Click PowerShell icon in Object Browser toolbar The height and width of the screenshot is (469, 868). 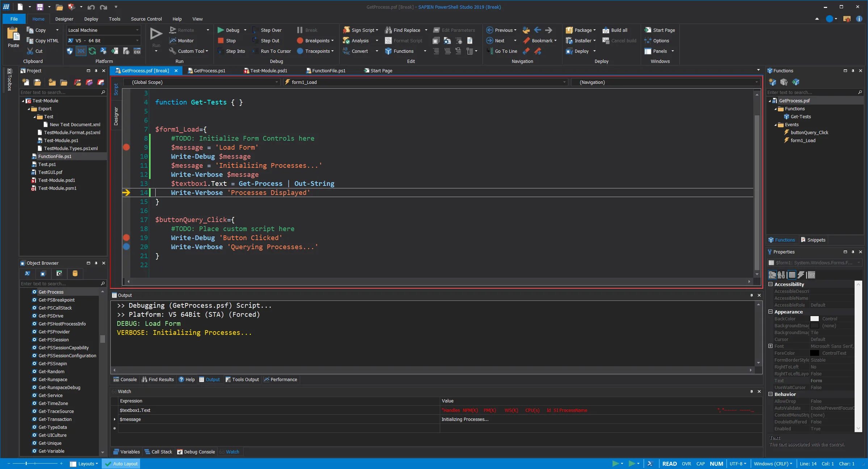[x=28, y=273]
